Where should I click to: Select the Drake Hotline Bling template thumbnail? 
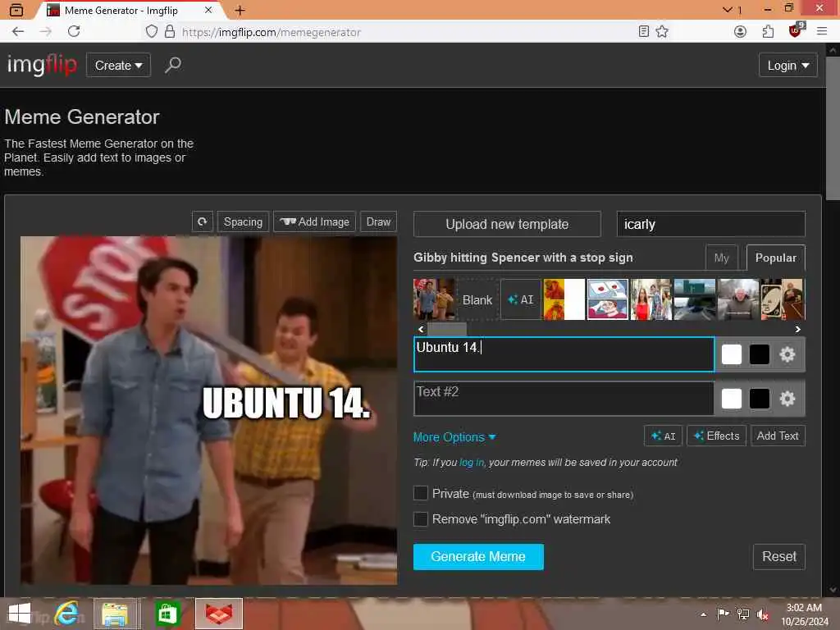click(564, 299)
